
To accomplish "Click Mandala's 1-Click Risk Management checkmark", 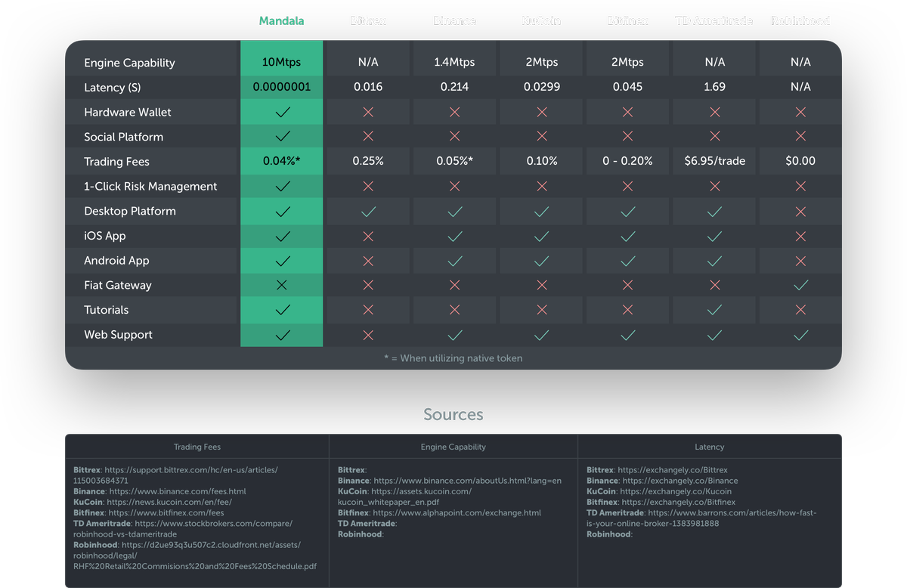I will click(x=283, y=186).
